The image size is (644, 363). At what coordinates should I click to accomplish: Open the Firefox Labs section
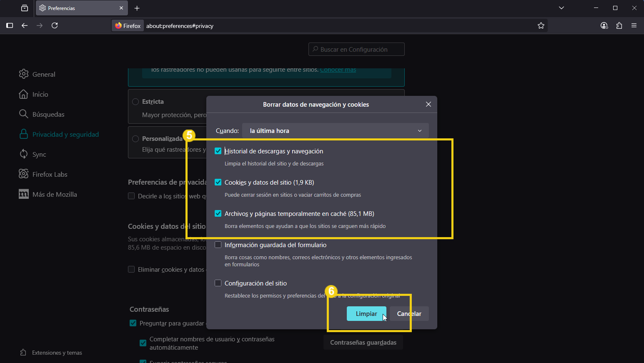[50, 174]
